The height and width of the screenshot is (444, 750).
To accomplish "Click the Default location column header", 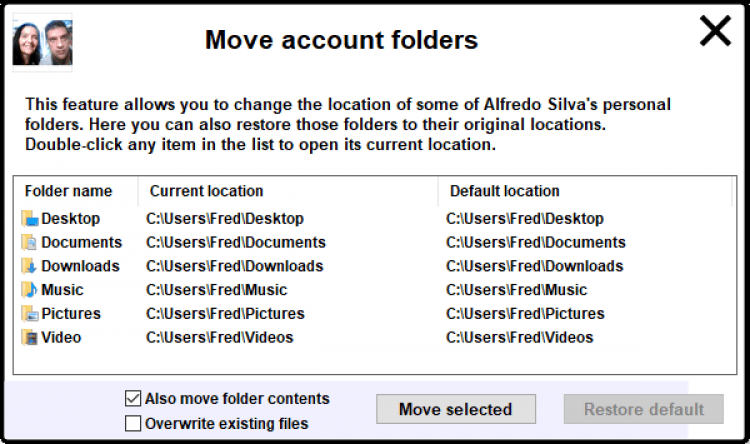I will pyautogui.click(x=505, y=191).
